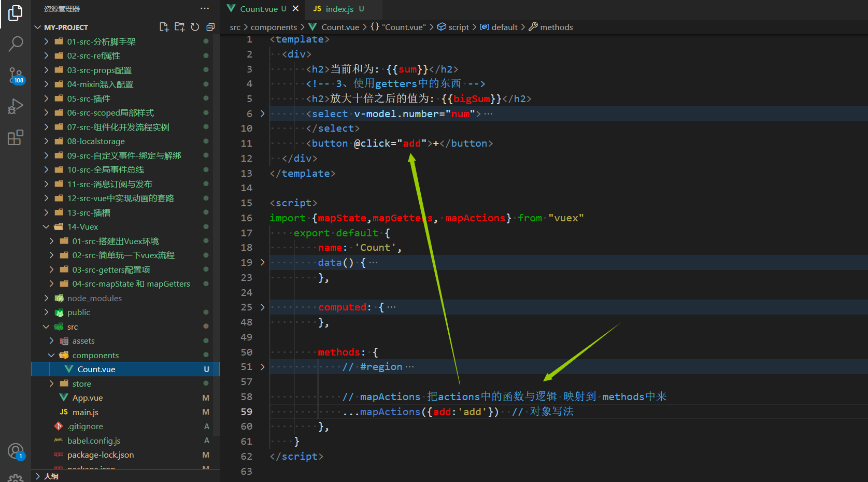Click the script breadcrumb item

pyautogui.click(x=453, y=27)
